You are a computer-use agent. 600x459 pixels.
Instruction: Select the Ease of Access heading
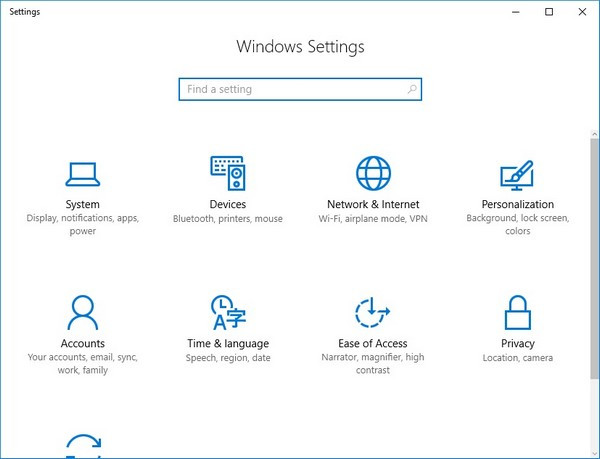click(x=372, y=343)
